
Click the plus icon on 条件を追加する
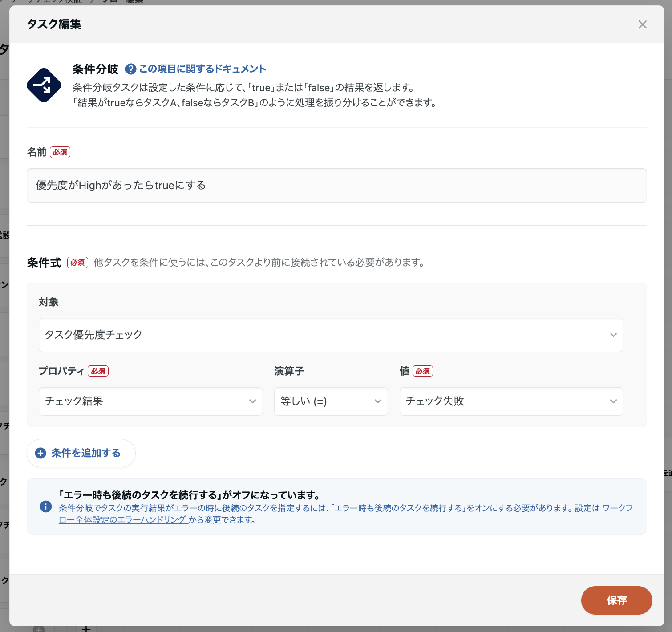(x=40, y=453)
